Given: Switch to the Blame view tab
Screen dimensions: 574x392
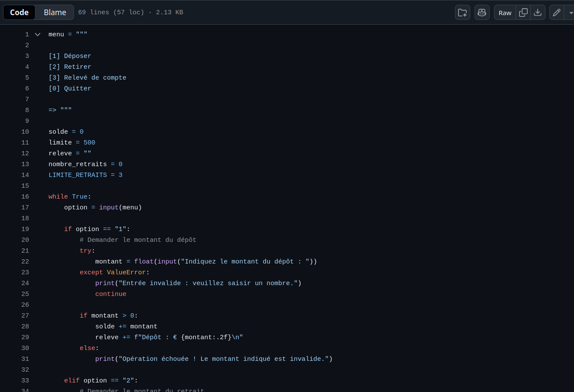Looking at the screenshot, I should point(55,13).
